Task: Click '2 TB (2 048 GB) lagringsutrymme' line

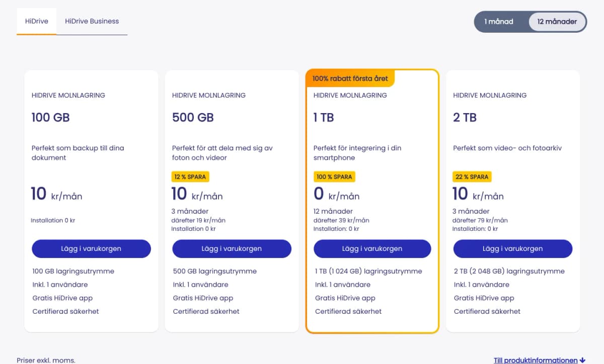Action: point(509,271)
